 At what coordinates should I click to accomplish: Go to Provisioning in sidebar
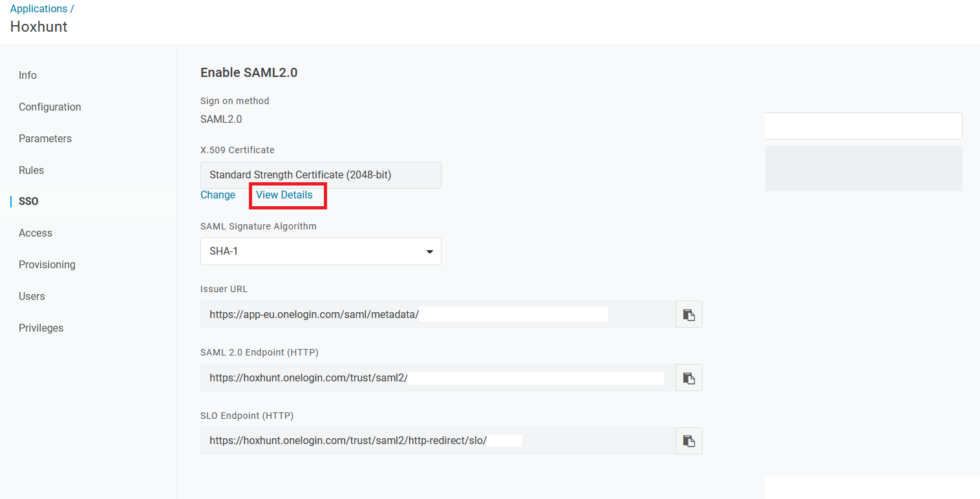47,264
